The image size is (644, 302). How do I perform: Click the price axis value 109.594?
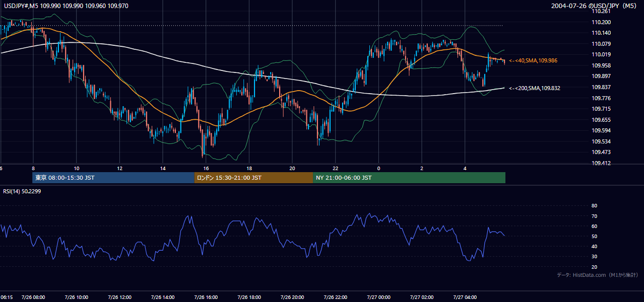pyautogui.click(x=601, y=131)
